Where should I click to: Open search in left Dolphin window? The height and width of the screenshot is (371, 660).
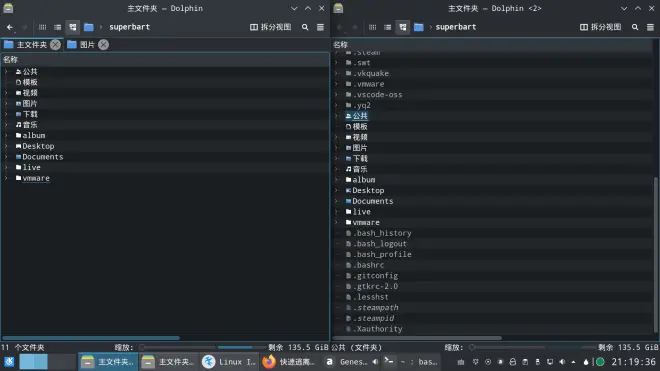point(305,27)
